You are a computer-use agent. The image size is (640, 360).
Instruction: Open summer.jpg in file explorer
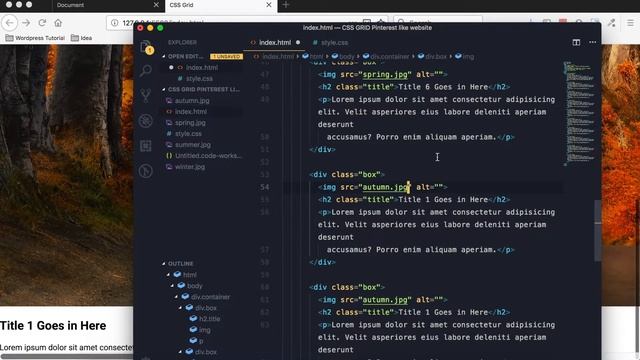tap(193, 144)
